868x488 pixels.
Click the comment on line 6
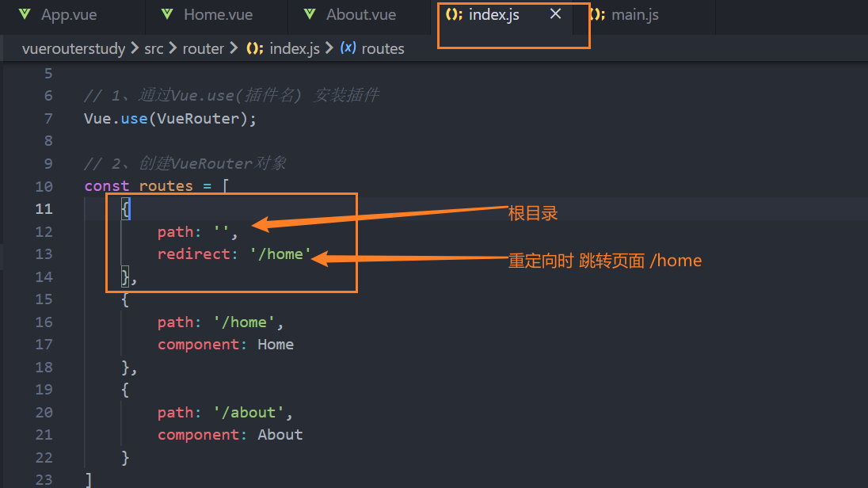tap(230, 96)
